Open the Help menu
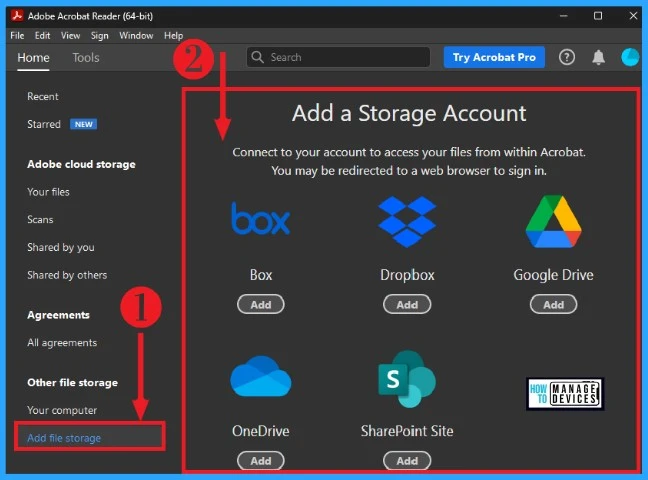648x480 pixels. click(174, 36)
